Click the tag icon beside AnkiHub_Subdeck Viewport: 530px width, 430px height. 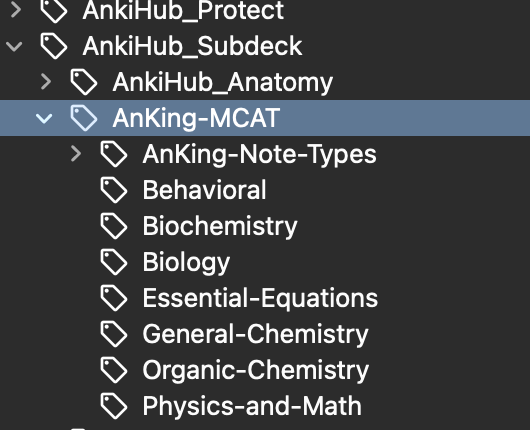[x=53, y=46]
